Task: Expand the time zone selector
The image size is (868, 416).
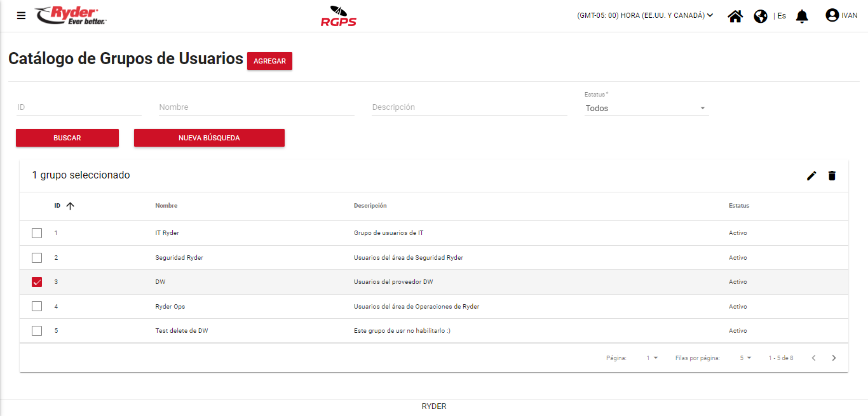Action: (645, 16)
